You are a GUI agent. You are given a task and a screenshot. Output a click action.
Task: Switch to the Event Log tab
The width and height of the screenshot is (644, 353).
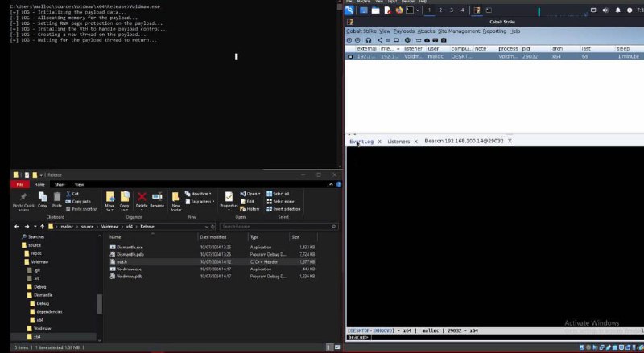pos(361,142)
